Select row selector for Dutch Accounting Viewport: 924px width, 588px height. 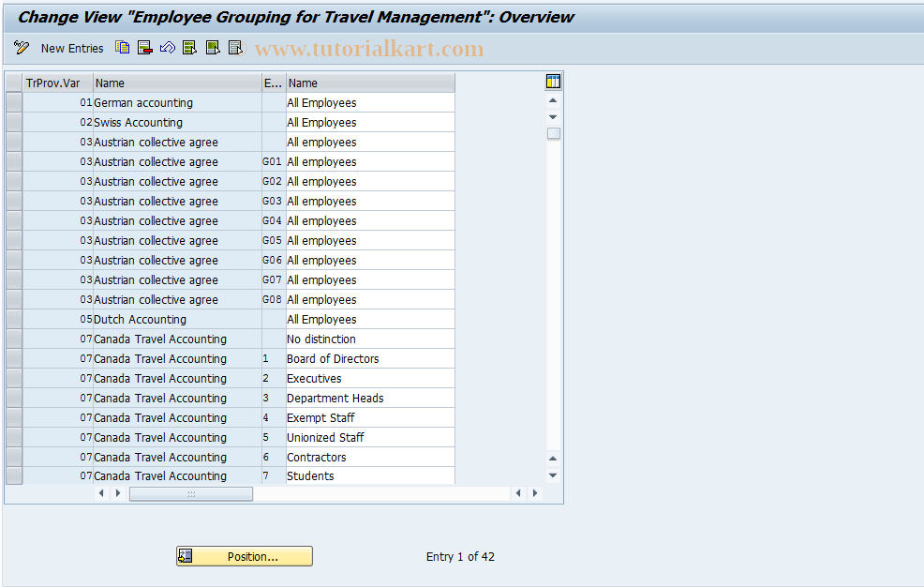coord(14,319)
